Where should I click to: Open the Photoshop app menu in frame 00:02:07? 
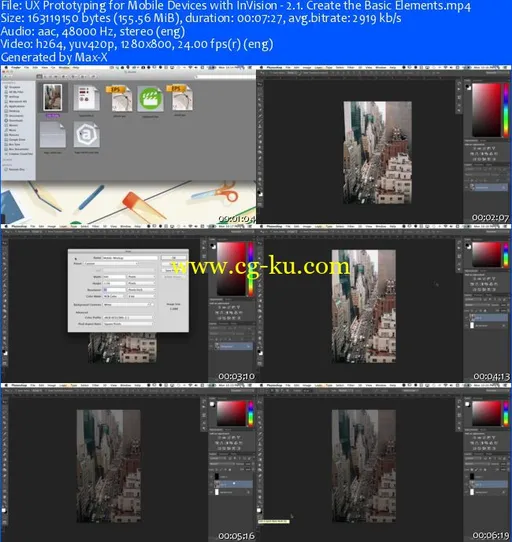coord(274,68)
